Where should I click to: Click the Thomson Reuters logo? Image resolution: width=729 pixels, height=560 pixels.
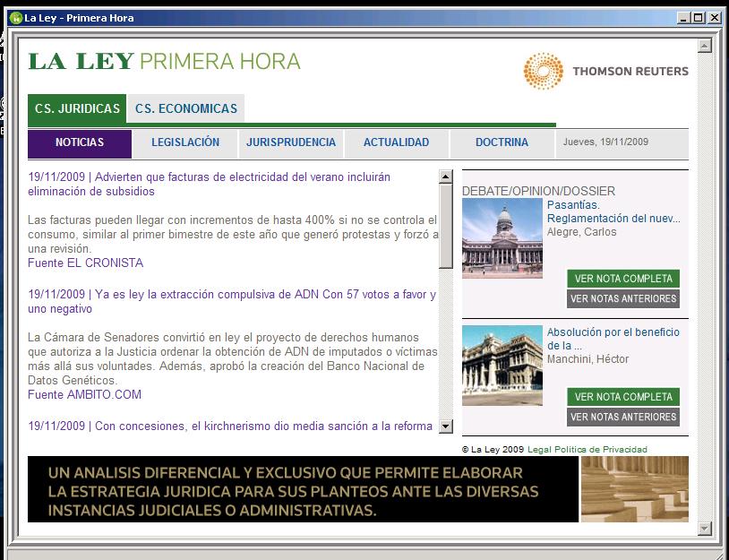[x=605, y=71]
